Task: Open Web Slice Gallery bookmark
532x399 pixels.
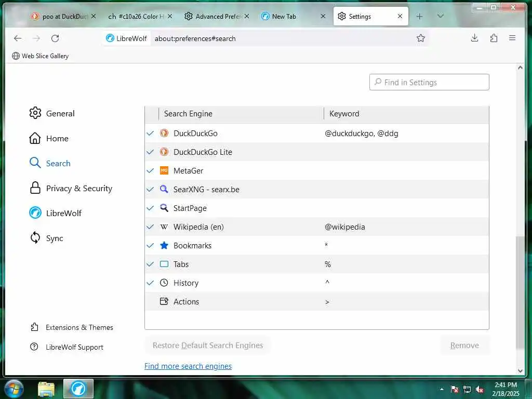Action: click(41, 56)
